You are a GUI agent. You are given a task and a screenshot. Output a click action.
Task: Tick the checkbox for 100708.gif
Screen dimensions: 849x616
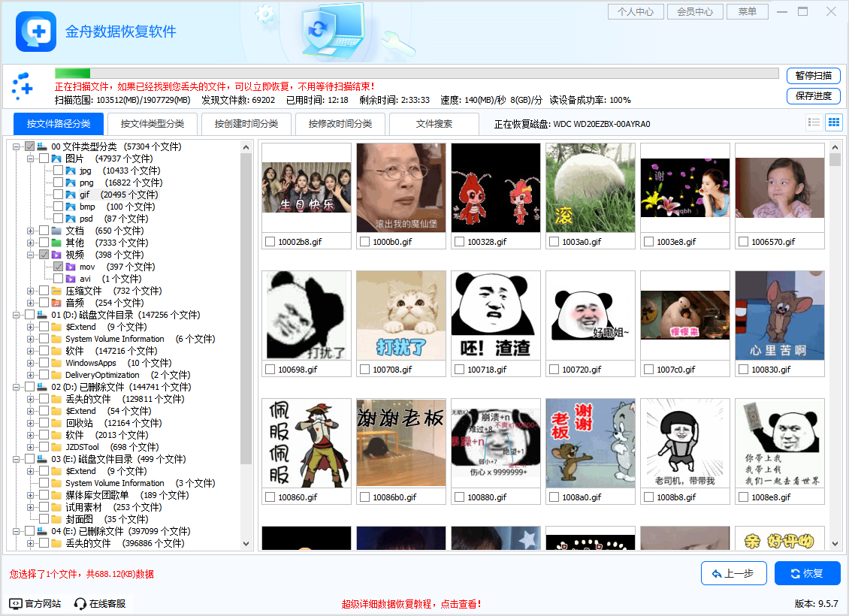(365, 370)
